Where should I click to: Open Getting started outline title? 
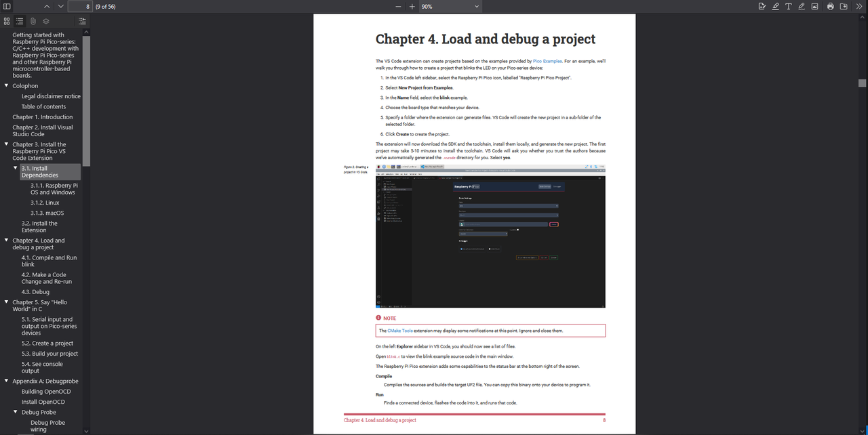tap(45, 56)
